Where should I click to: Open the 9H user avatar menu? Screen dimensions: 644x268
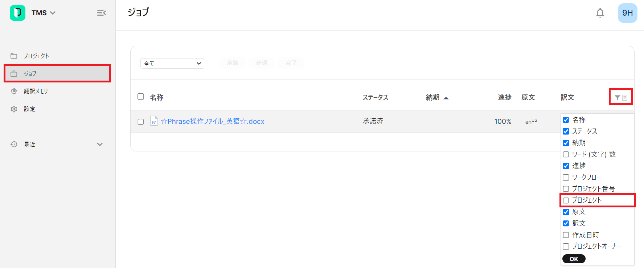pyautogui.click(x=627, y=13)
